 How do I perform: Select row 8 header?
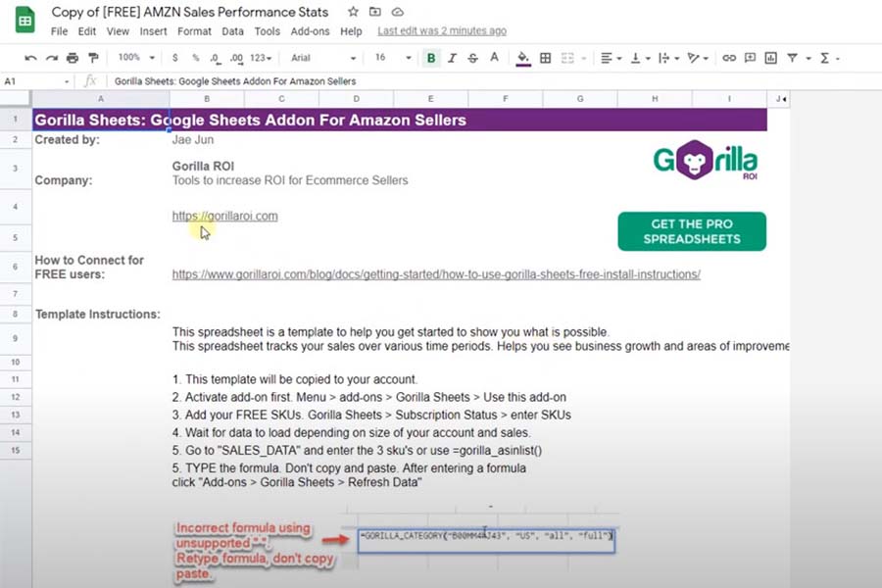(15, 314)
